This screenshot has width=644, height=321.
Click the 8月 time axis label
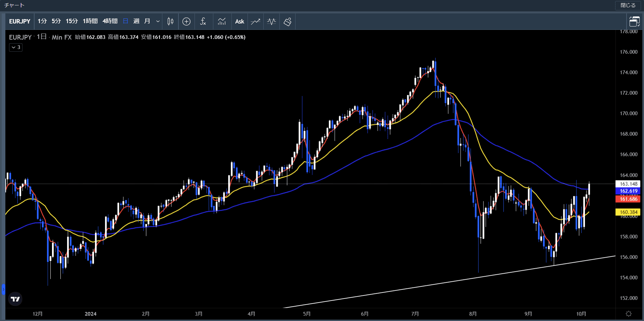(x=473, y=314)
